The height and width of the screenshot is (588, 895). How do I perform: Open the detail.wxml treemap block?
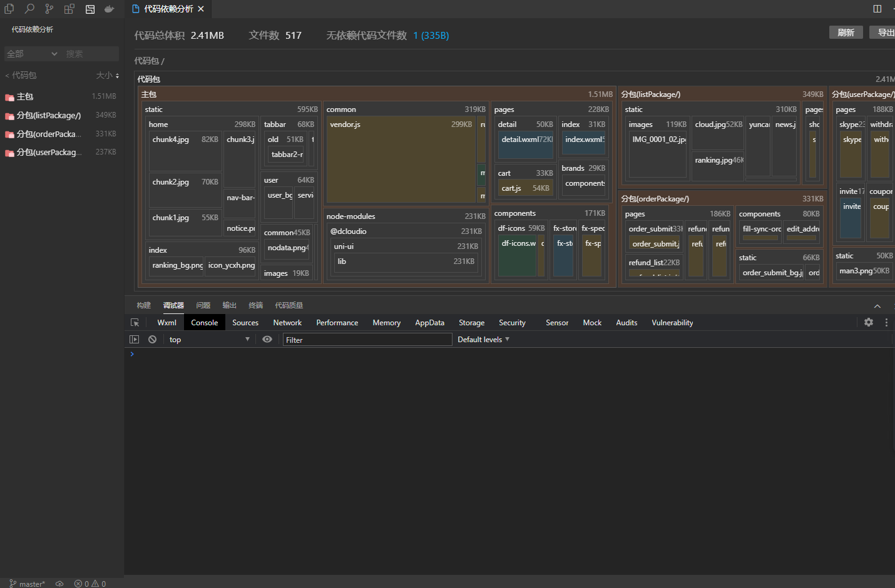(526, 144)
